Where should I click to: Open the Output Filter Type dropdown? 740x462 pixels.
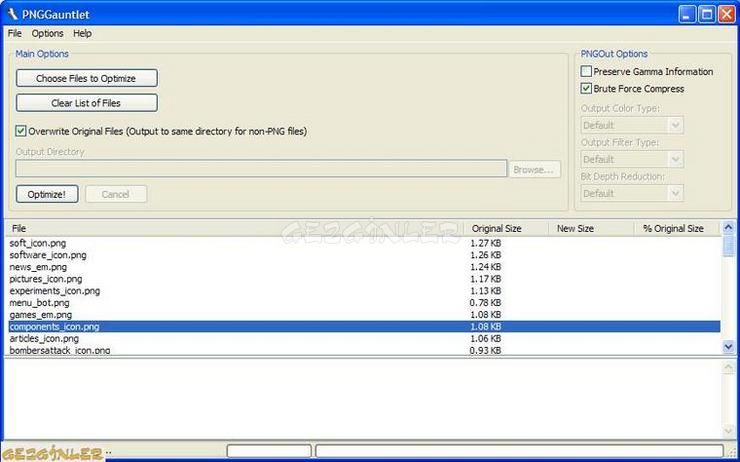tap(631, 159)
